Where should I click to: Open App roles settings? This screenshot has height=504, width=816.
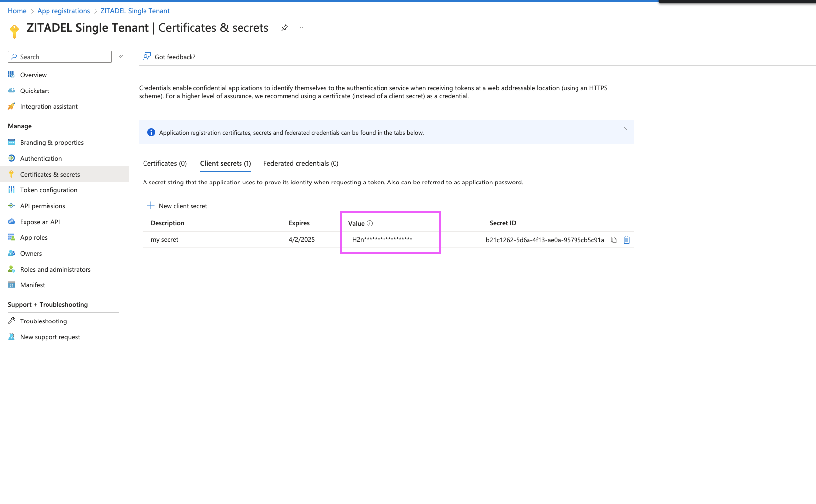[33, 237]
